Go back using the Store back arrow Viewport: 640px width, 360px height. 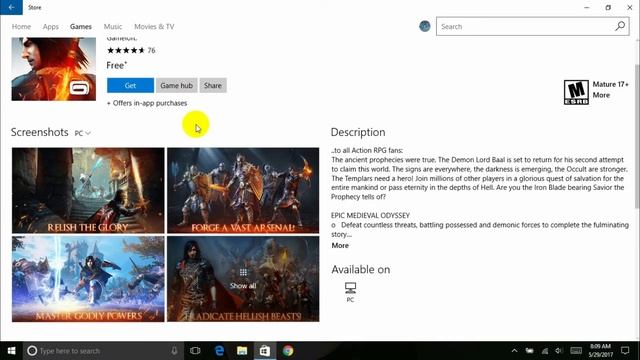[x=11, y=7]
